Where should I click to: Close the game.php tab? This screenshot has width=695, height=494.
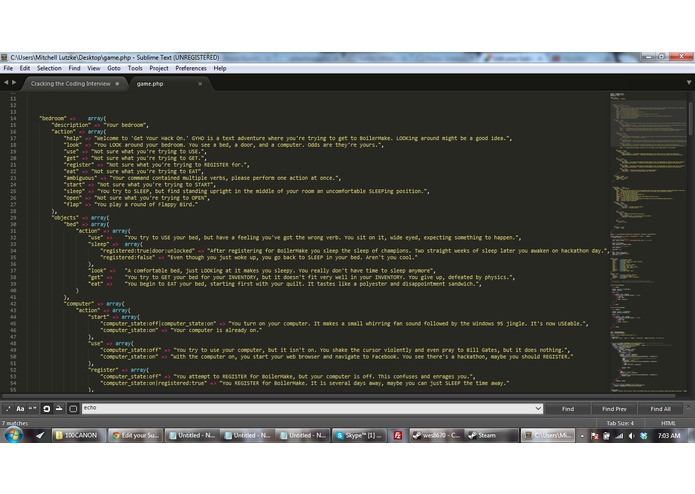pyautogui.click(x=200, y=83)
